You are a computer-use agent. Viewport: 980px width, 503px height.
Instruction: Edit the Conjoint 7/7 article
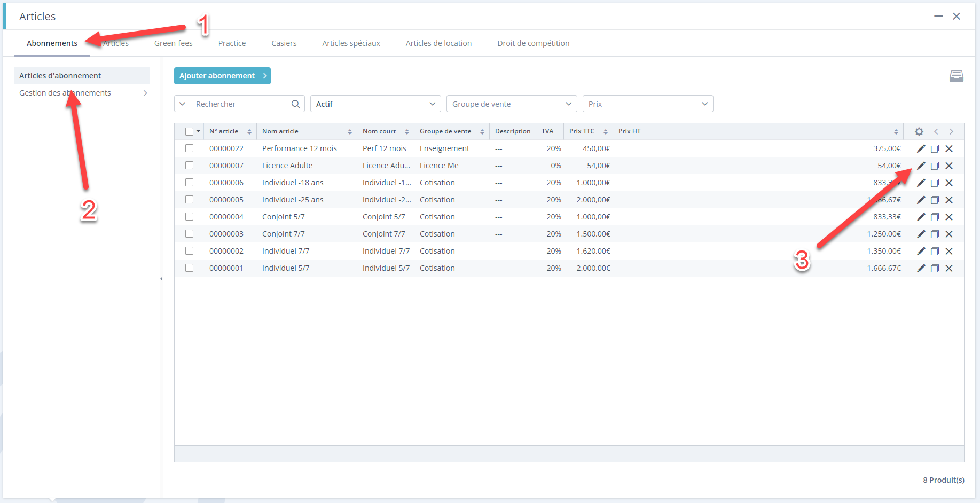pyautogui.click(x=921, y=234)
